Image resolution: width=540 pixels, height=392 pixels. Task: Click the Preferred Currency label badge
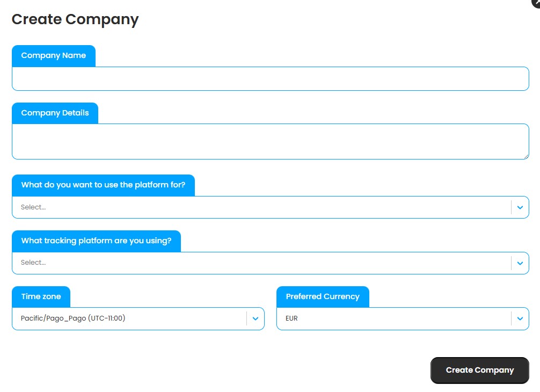323,296
